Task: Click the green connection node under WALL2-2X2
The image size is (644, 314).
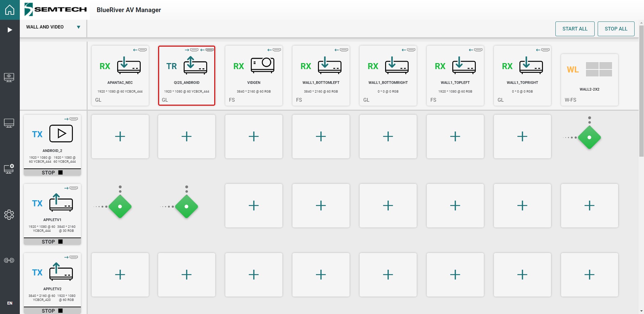Action: pos(589,137)
